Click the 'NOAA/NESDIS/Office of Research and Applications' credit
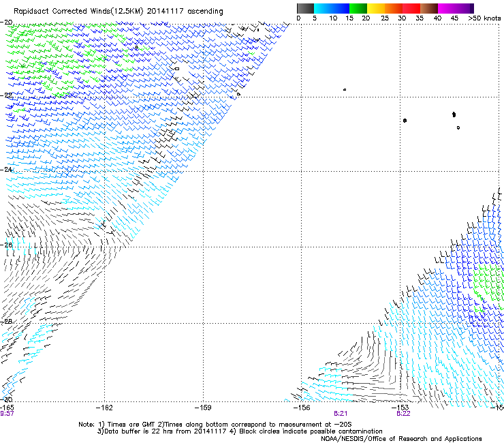This screenshot has height=443, width=504. (401, 439)
